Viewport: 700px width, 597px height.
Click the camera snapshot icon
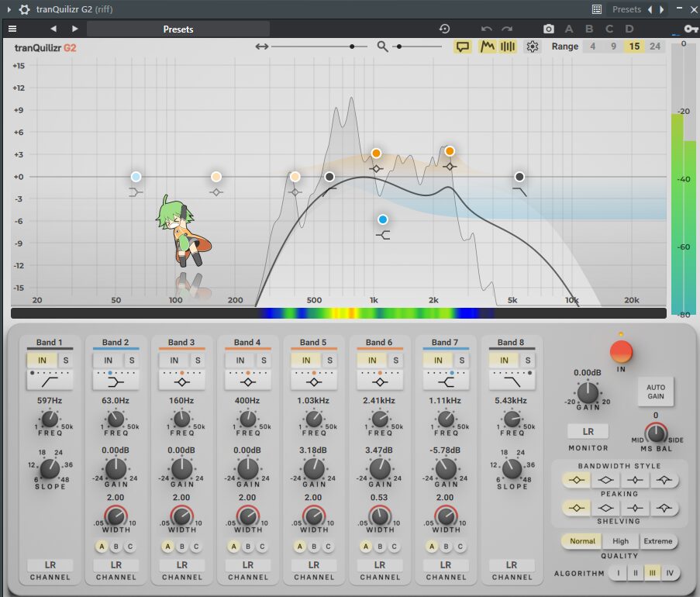pyautogui.click(x=549, y=29)
